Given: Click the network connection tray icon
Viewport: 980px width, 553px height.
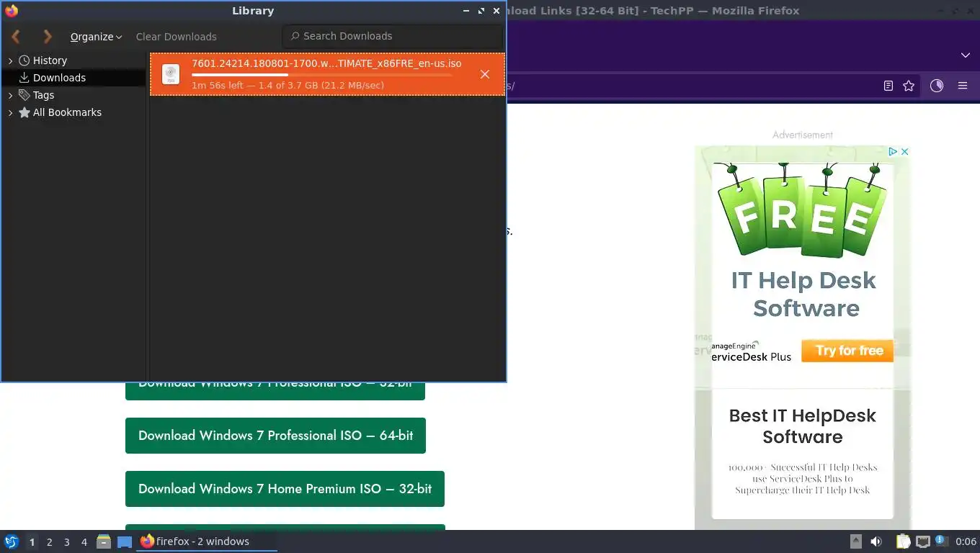Looking at the screenshot, I should 923,541.
